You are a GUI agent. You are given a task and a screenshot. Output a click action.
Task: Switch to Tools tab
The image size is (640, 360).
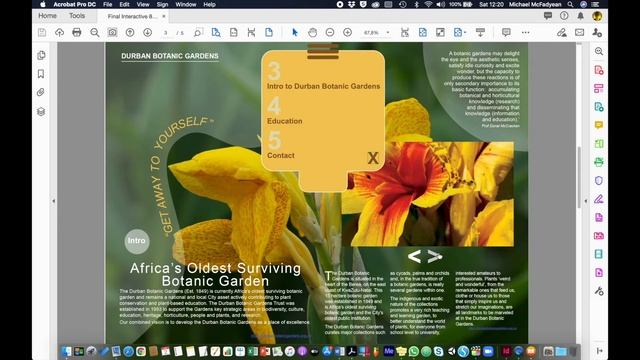pyautogui.click(x=77, y=16)
